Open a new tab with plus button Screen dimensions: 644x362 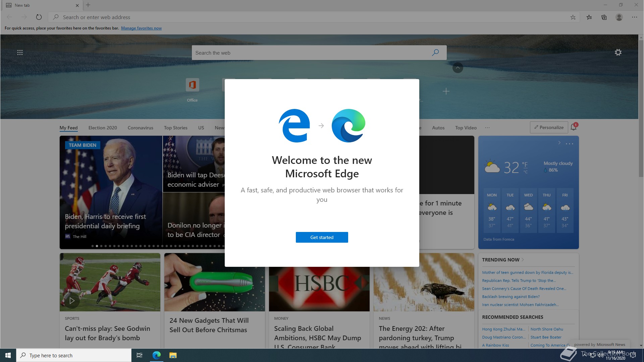coord(88,5)
